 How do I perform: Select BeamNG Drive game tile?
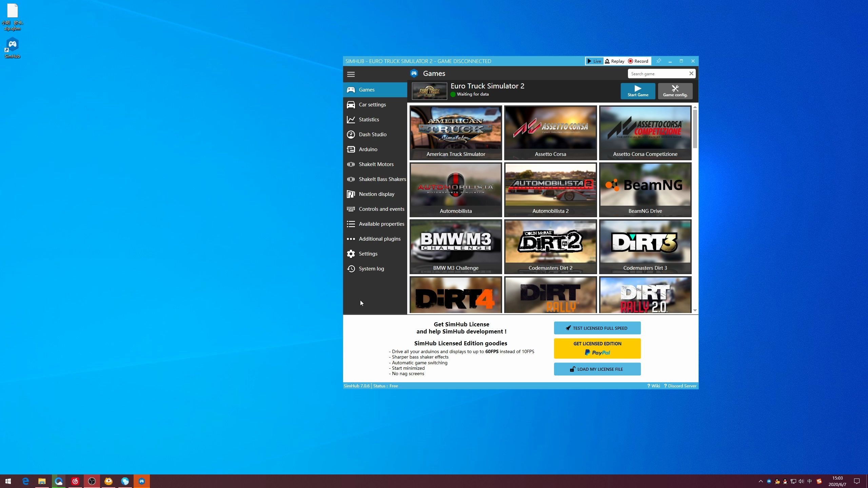[x=645, y=190]
